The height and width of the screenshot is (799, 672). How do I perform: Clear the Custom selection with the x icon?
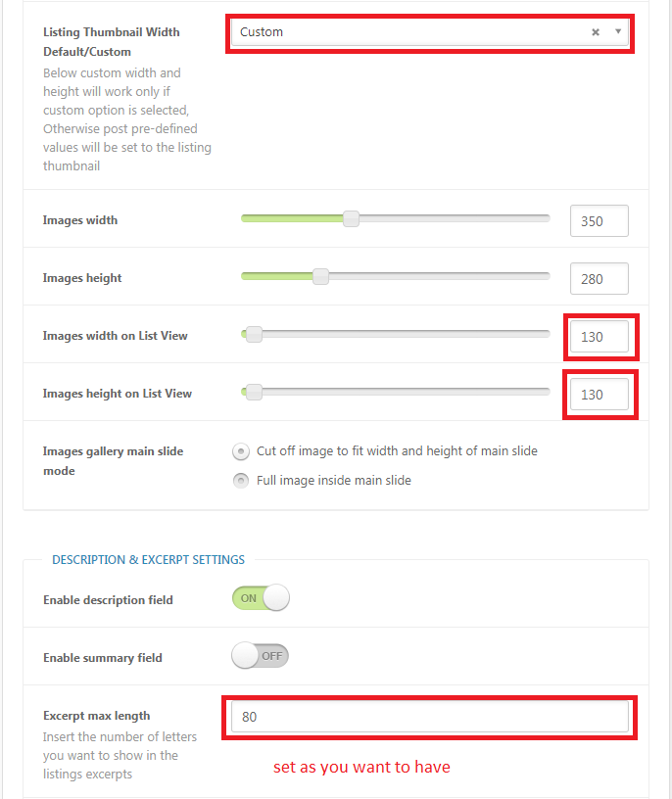pos(595,32)
